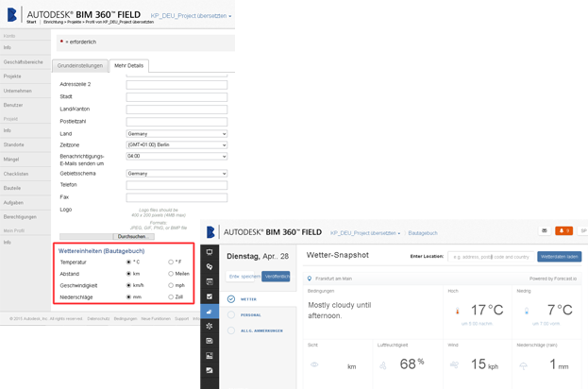Click the wind icon next to 15 kph

click(454, 364)
